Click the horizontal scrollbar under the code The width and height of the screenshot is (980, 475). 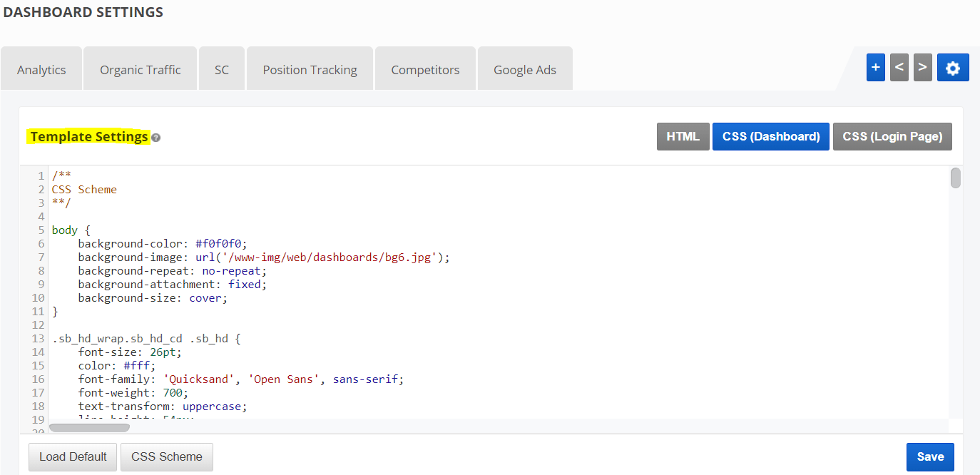click(x=89, y=428)
